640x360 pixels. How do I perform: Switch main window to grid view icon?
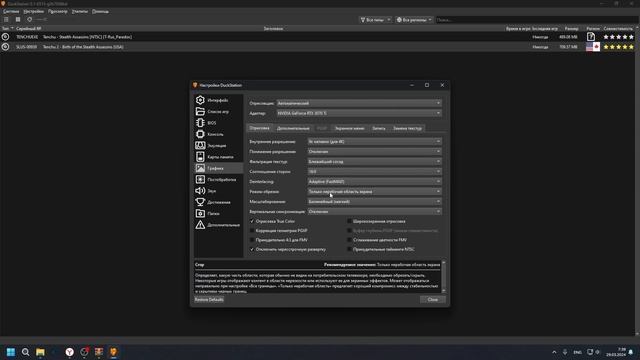pos(18,20)
